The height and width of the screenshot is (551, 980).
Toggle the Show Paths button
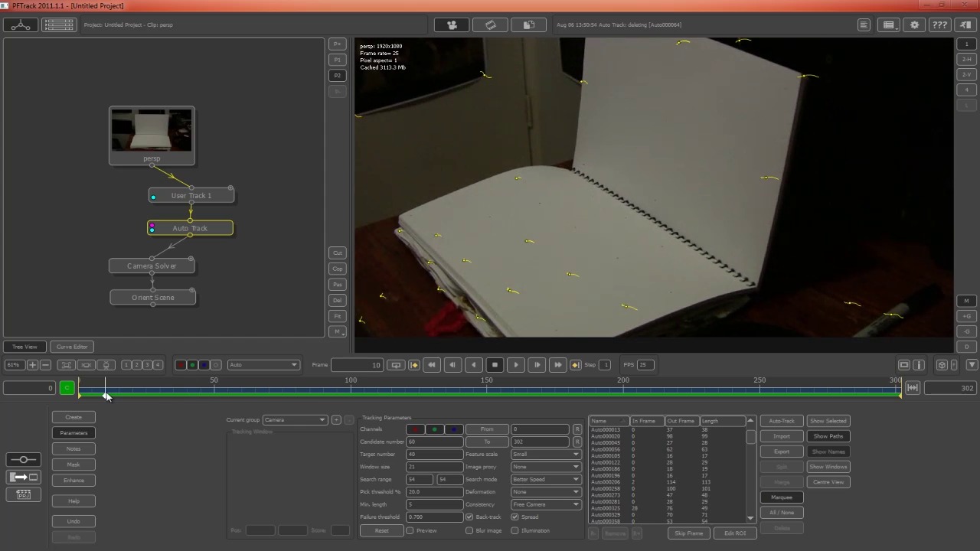pyautogui.click(x=828, y=436)
